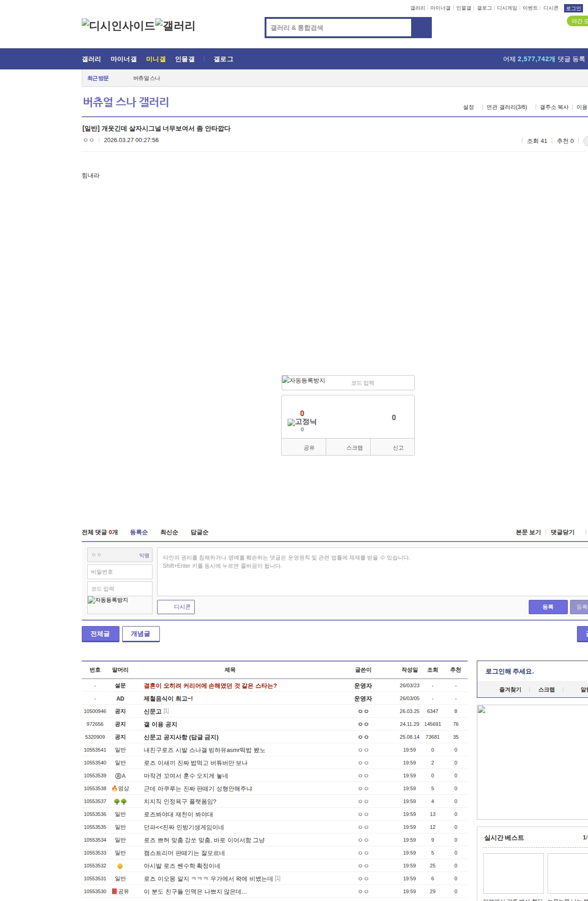Select the 개념글 tab
This screenshot has width=588, height=901.
click(x=141, y=633)
